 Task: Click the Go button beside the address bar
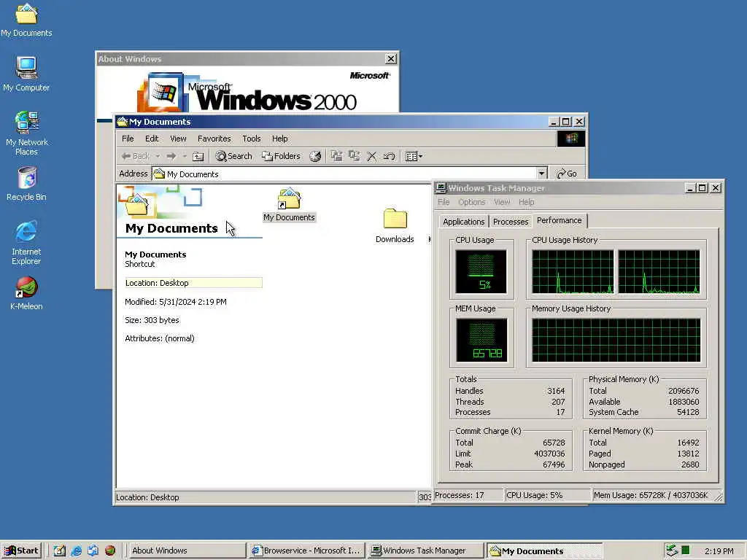567,174
